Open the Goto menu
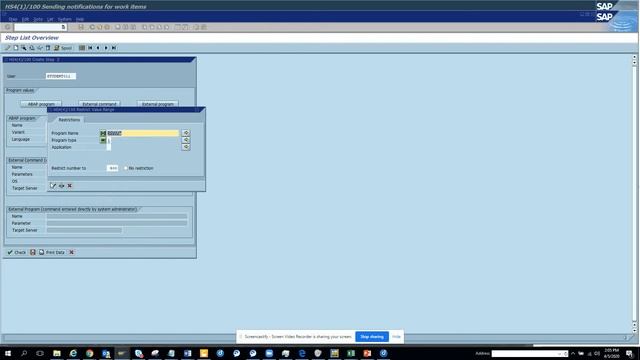The image size is (640, 360). click(38, 19)
